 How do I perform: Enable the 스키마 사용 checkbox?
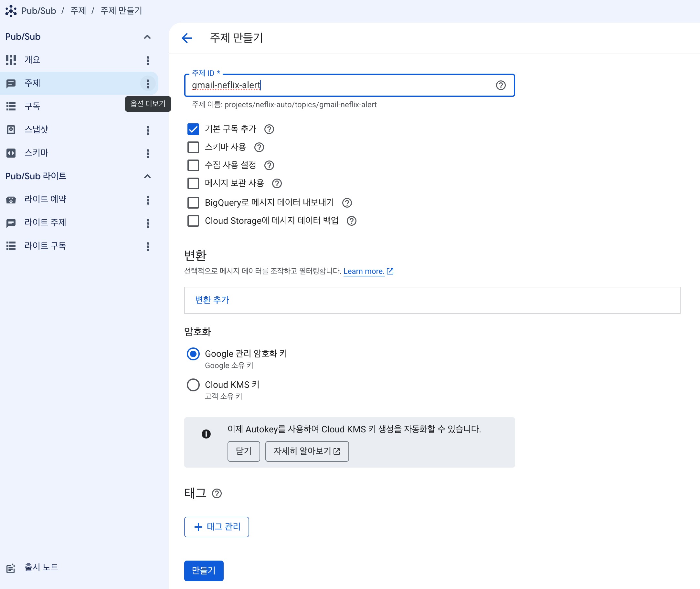(193, 147)
